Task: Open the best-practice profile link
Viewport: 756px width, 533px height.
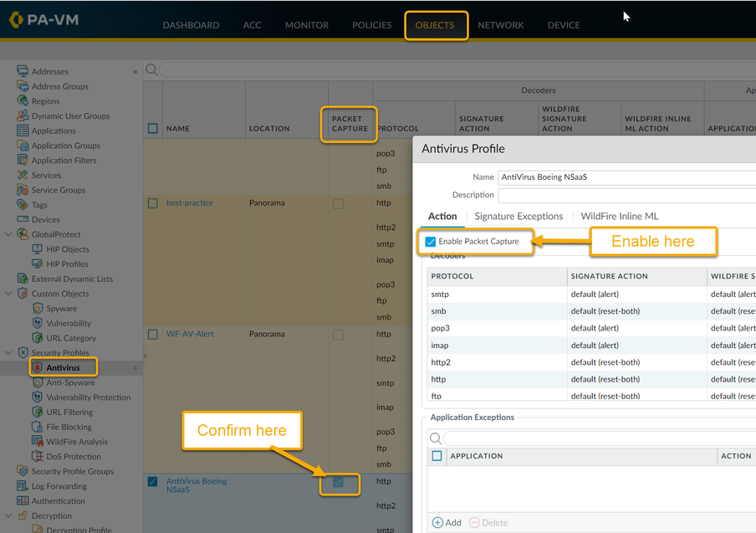Action: (x=189, y=202)
